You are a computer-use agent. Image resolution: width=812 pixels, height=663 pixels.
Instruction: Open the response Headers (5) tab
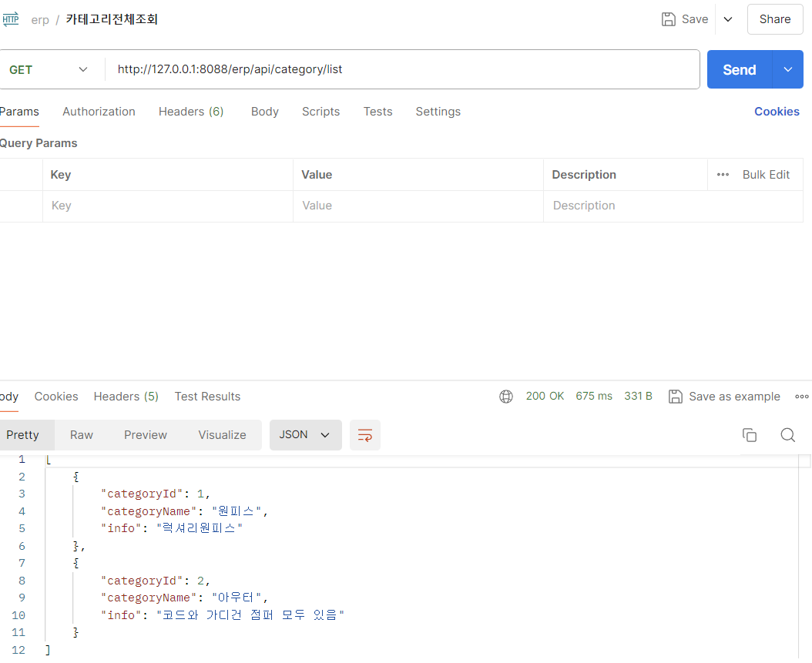click(126, 397)
